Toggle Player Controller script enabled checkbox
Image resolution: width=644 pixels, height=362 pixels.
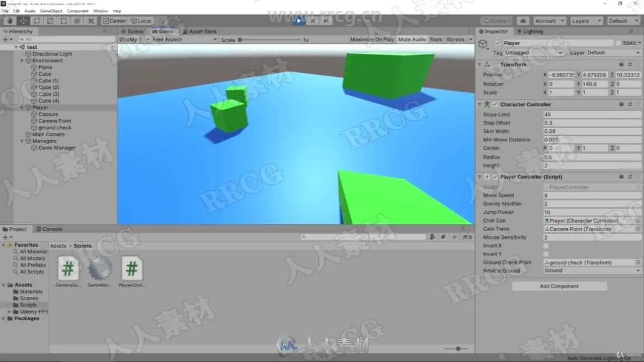[x=495, y=177]
